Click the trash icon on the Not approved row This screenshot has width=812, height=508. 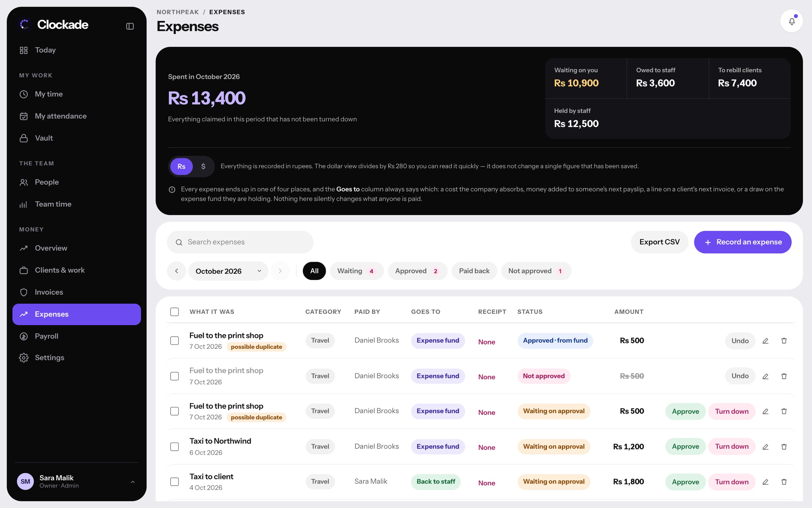784,376
